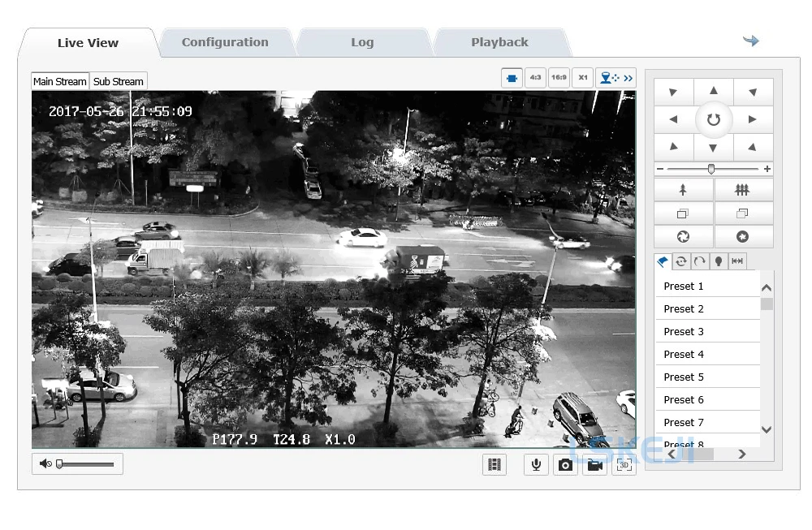Adjust the audio volume slider

tap(85, 464)
